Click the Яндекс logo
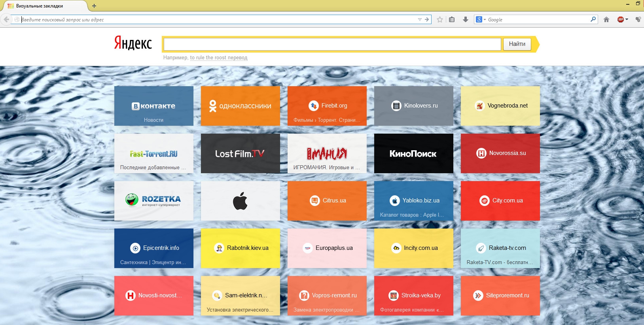644x325 pixels. click(133, 43)
